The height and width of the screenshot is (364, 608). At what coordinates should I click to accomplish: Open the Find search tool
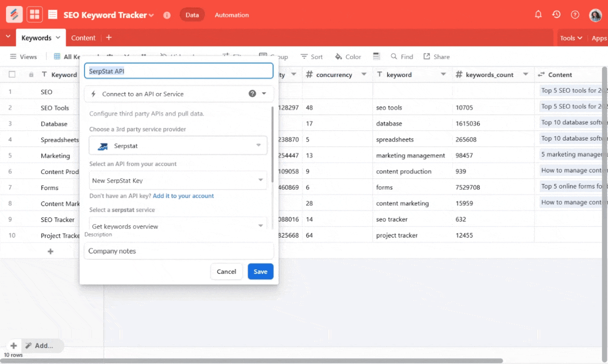coord(402,57)
